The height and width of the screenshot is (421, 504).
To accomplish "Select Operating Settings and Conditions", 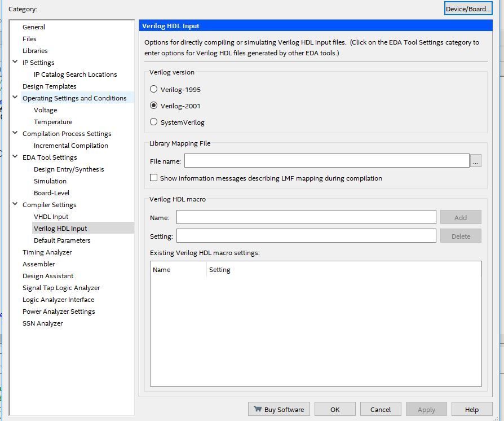I will tap(74, 98).
